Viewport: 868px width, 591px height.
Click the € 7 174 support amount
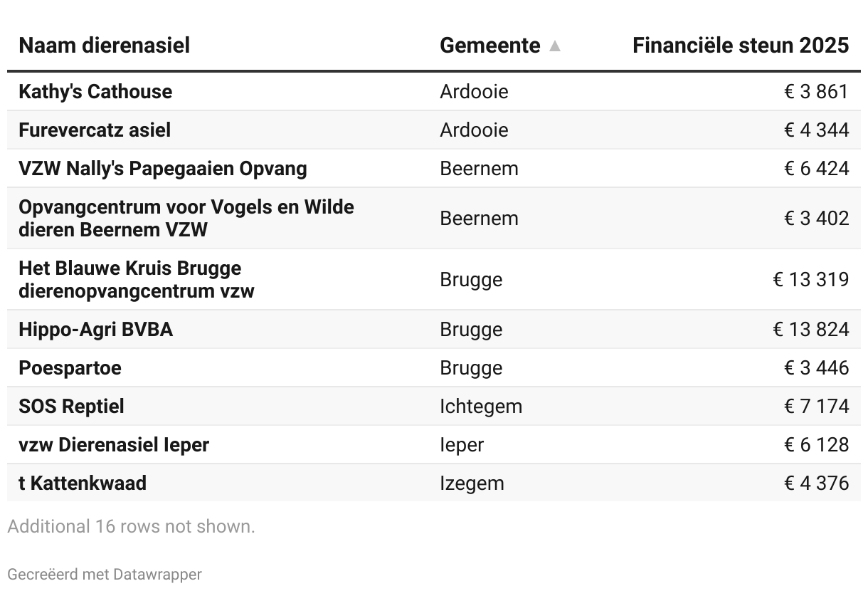coord(816,406)
